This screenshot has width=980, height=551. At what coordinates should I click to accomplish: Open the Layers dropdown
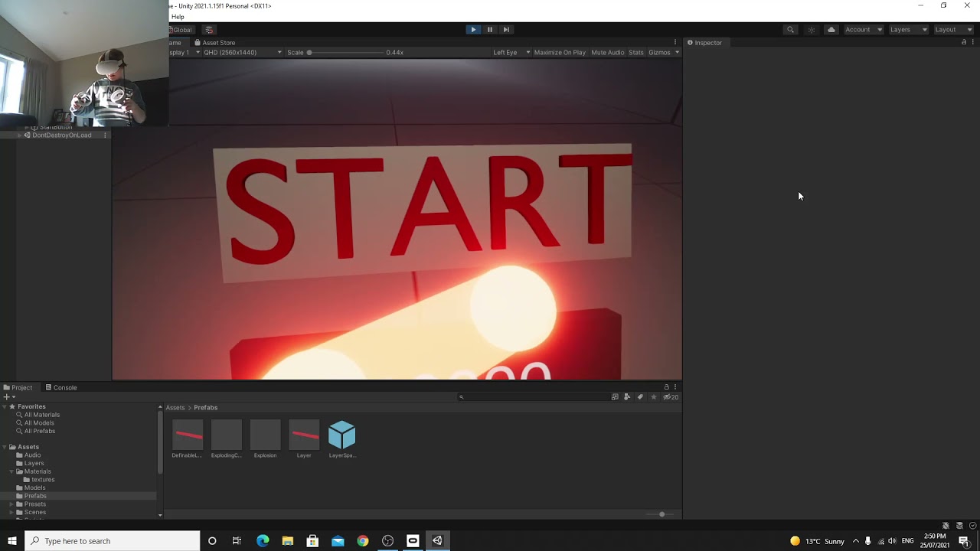pyautogui.click(x=909, y=30)
